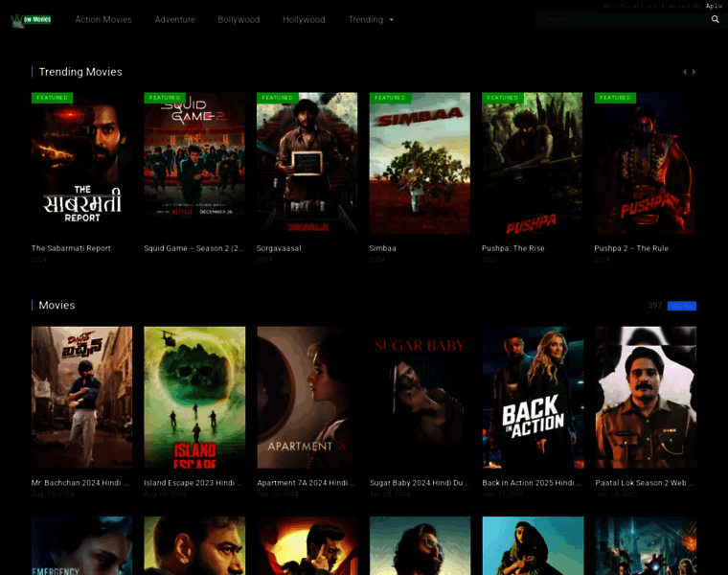The width and height of the screenshot is (728, 575).
Task: Click The Sabarmati Report title link
Action: coord(71,248)
